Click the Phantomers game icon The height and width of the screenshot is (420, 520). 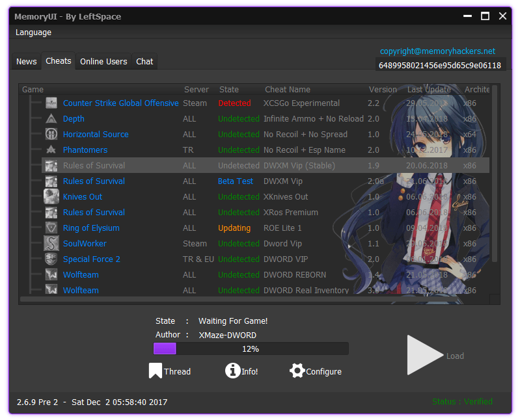51,150
